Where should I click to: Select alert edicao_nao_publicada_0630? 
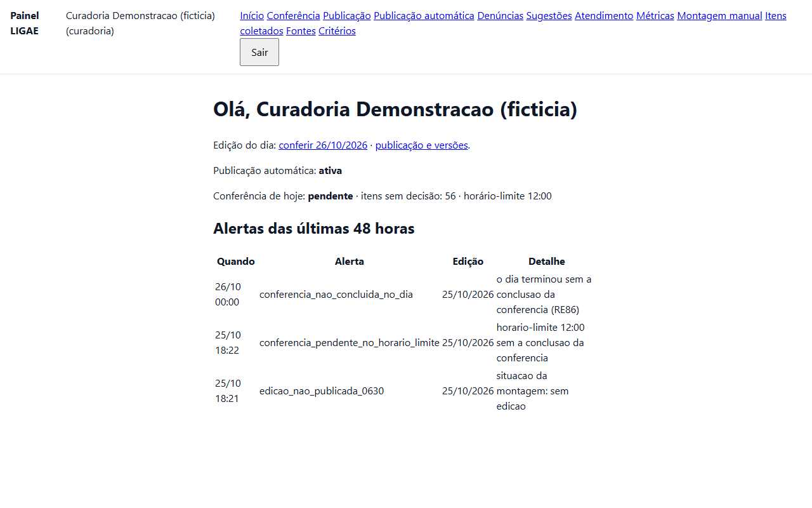[322, 391]
